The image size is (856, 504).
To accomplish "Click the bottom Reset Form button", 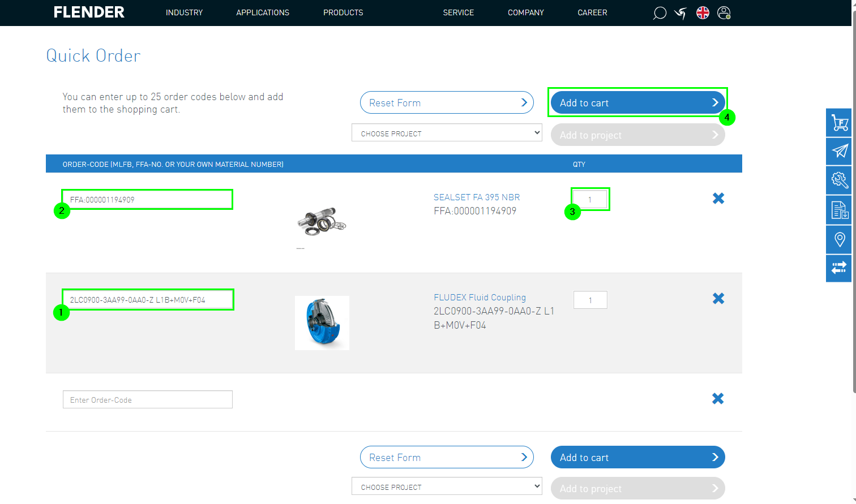I will point(447,457).
